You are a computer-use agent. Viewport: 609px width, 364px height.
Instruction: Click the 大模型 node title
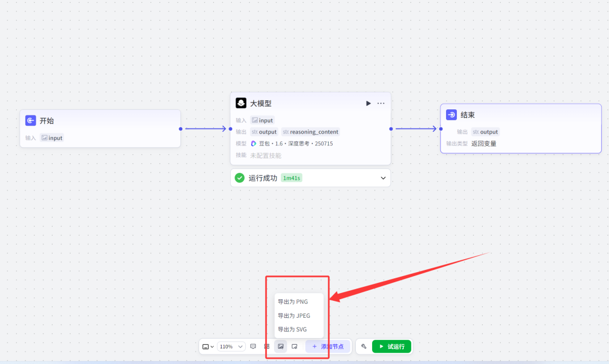[x=261, y=104]
